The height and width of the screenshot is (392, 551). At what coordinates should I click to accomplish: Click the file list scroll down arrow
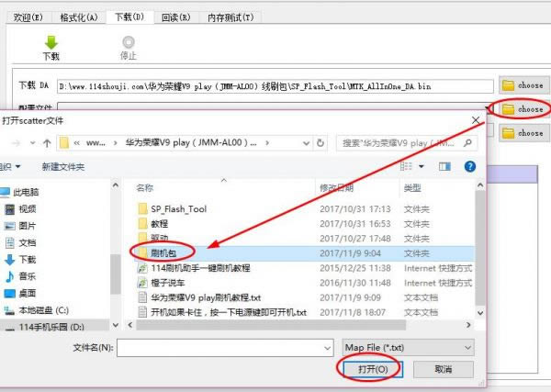point(480,312)
